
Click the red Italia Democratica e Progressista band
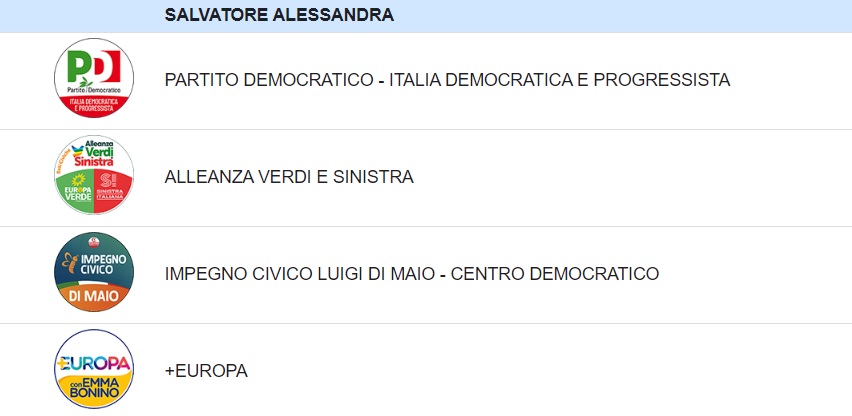click(94, 106)
